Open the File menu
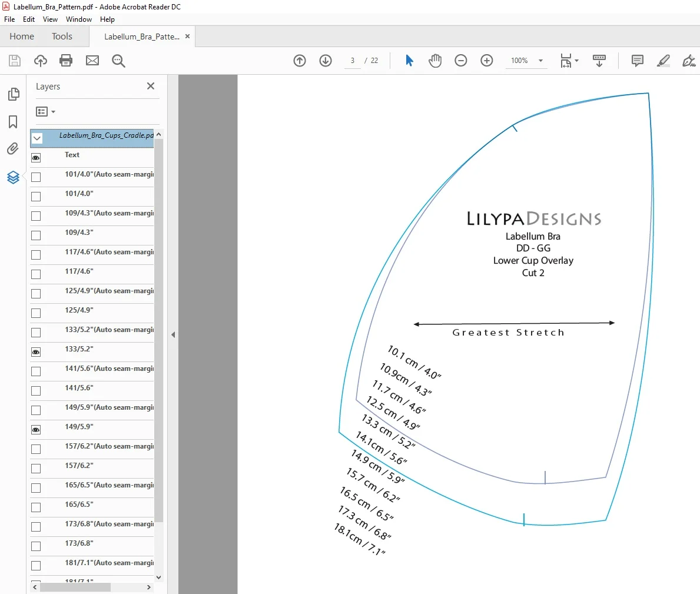 click(9, 19)
